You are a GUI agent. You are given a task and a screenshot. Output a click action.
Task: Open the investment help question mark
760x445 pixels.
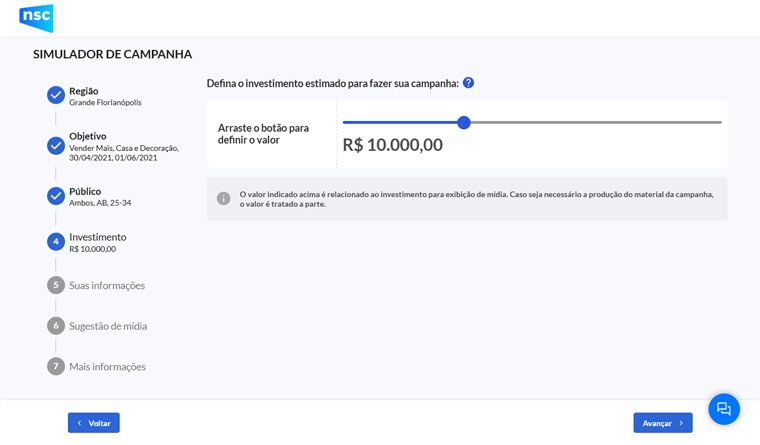pyautogui.click(x=468, y=83)
